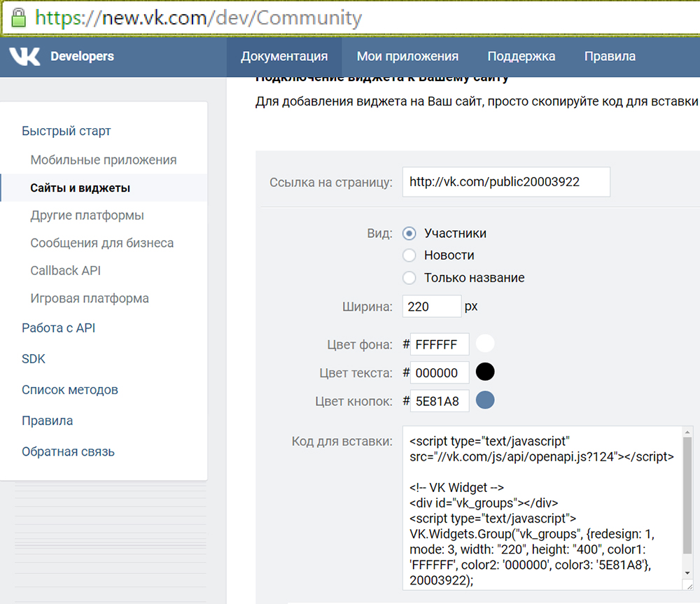Click the green padlock security icon
700x604 pixels.
click(17, 17)
